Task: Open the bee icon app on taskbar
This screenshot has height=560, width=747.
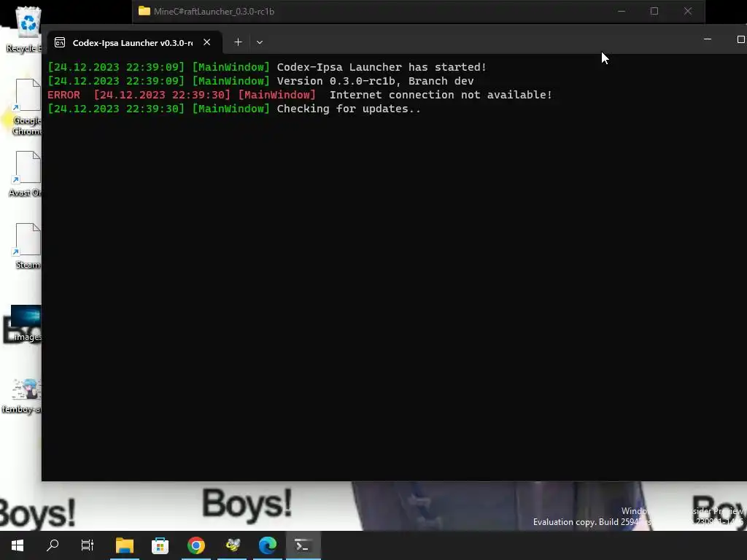Action: (x=233, y=545)
